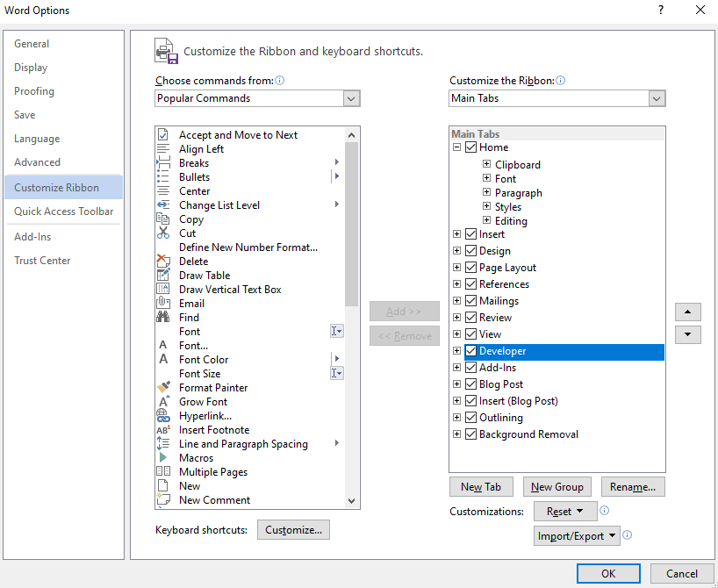Click info icon next to Reset button
Viewport: 718px width, 588px height.
pos(605,510)
